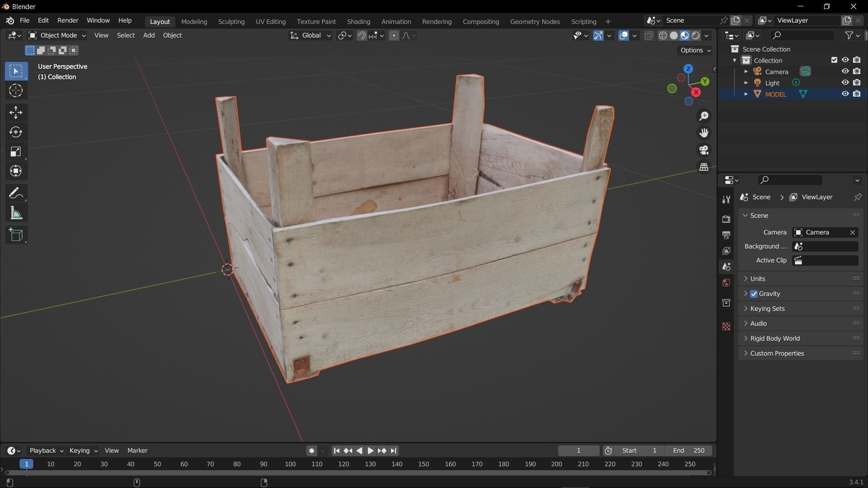Select the Scale tool
The width and height of the screenshot is (868, 488).
pyautogui.click(x=16, y=151)
